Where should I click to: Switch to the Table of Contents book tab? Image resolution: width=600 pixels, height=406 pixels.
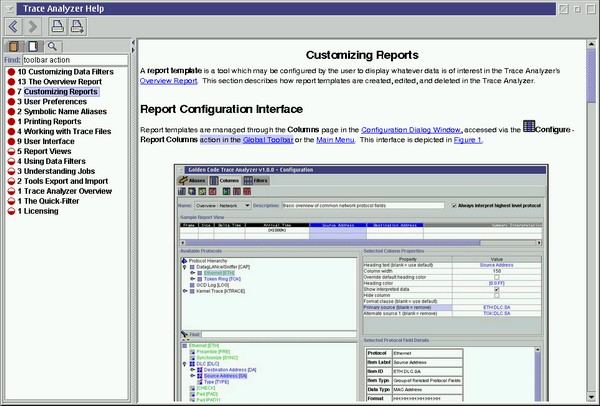(14, 47)
